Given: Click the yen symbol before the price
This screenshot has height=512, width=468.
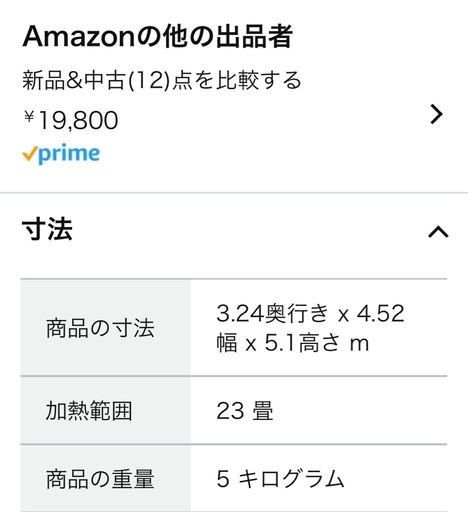Looking at the screenshot, I should pos(29,117).
